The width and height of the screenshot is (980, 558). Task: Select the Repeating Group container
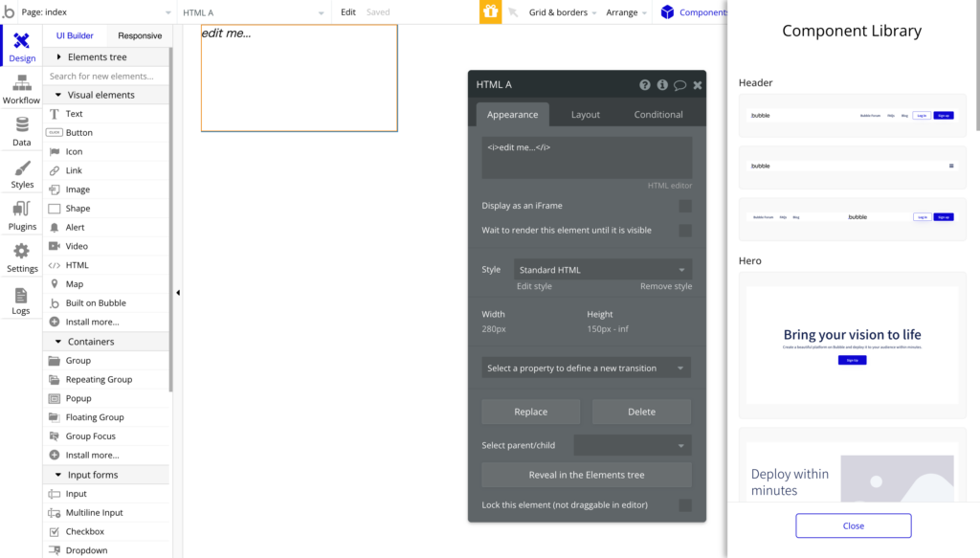(x=107, y=379)
